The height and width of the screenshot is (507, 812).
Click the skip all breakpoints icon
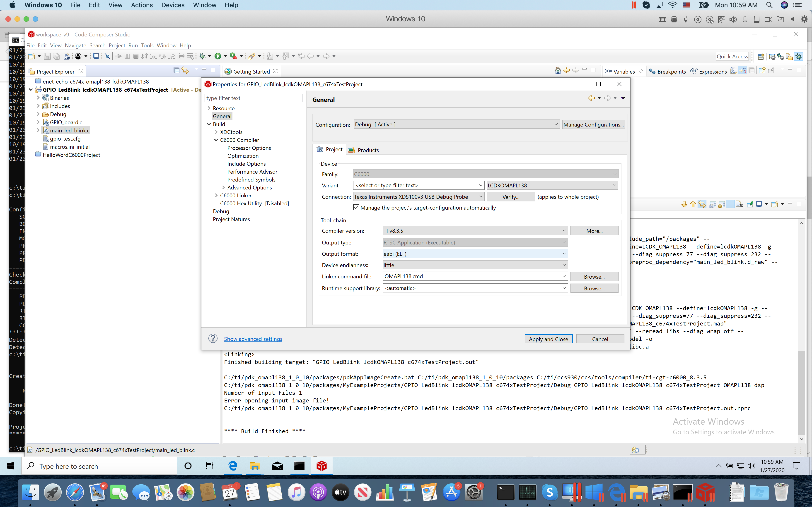pyautogui.click(x=107, y=56)
